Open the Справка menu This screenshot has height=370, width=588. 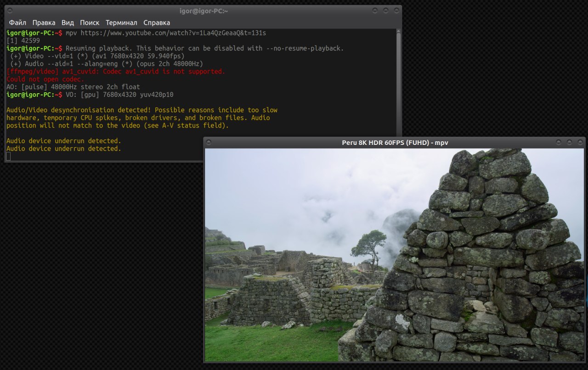click(157, 22)
